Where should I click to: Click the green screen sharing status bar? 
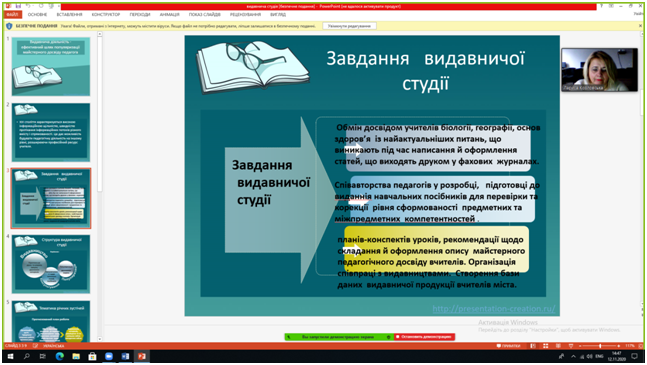click(x=338, y=337)
